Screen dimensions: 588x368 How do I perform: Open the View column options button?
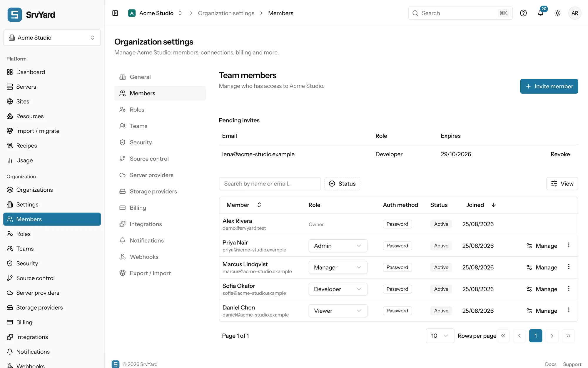click(562, 184)
